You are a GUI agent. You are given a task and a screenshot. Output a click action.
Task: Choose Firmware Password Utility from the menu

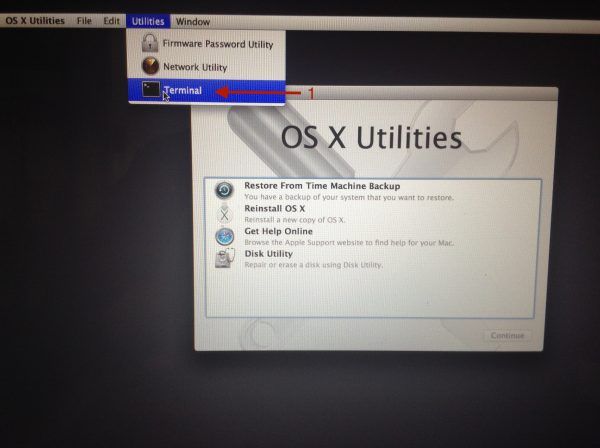(217, 44)
